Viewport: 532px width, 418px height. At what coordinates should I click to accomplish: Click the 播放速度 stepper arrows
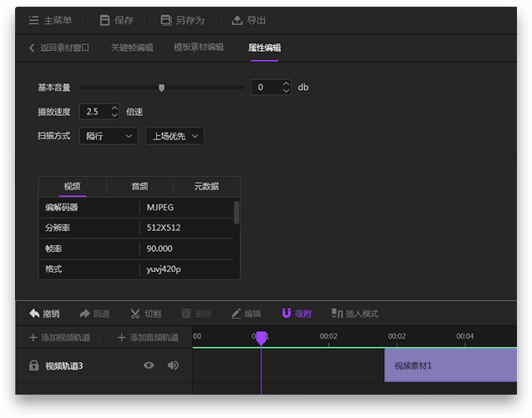(x=114, y=111)
